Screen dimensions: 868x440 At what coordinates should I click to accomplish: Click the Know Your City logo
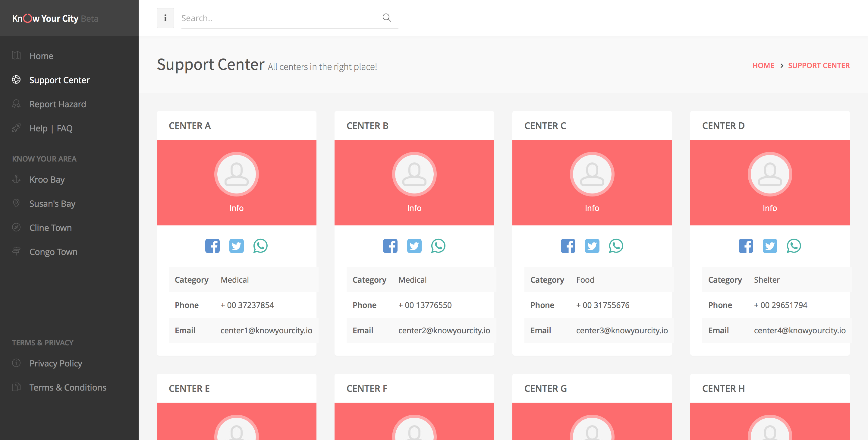point(55,18)
